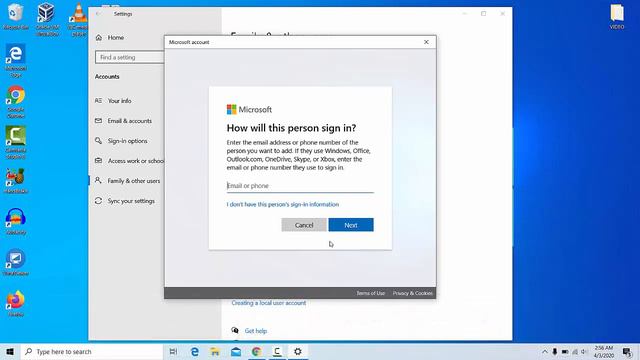
Task: Select Family & other users page
Action: click(127, 181)
